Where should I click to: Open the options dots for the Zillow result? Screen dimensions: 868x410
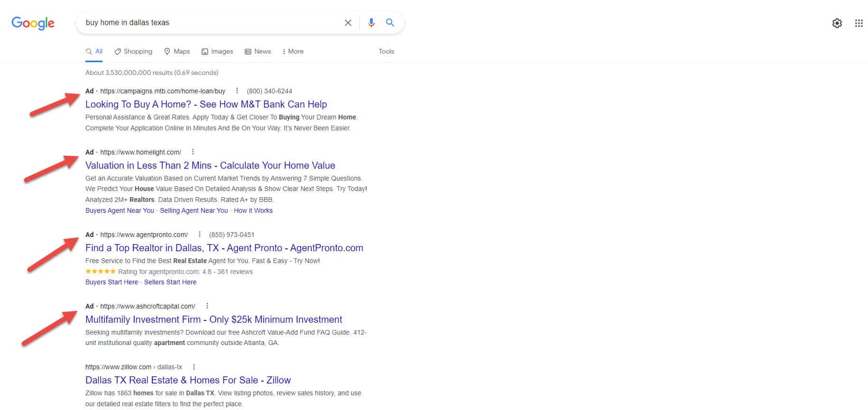point(194,366)
